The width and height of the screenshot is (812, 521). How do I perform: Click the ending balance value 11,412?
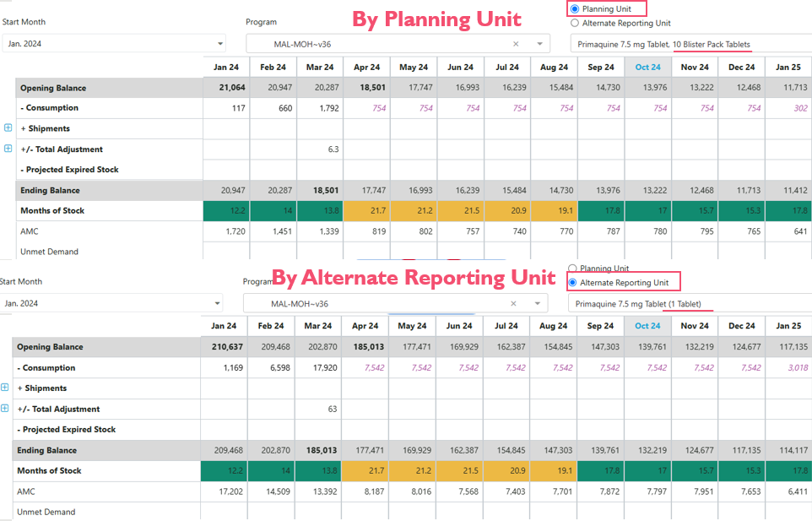pos(795,190)
